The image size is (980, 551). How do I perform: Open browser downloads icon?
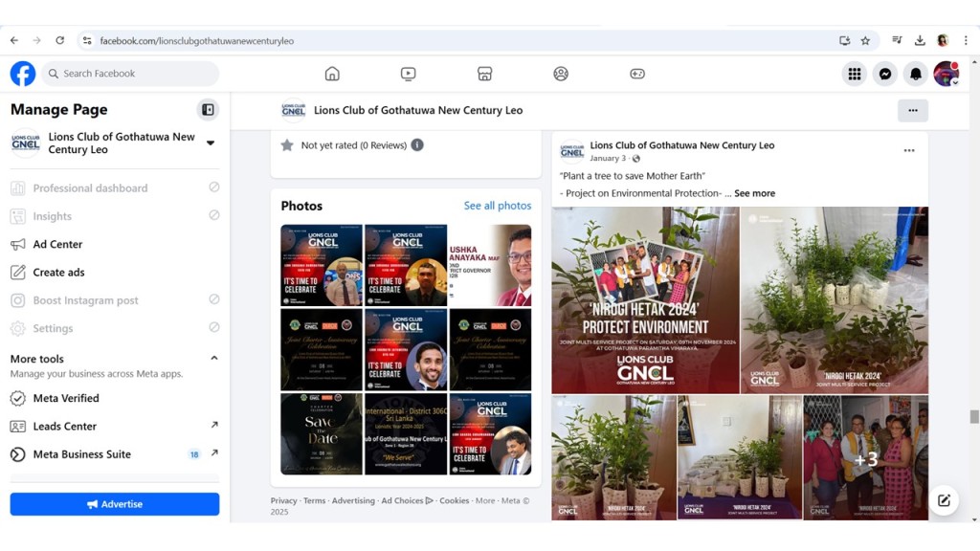coord(920,40)
